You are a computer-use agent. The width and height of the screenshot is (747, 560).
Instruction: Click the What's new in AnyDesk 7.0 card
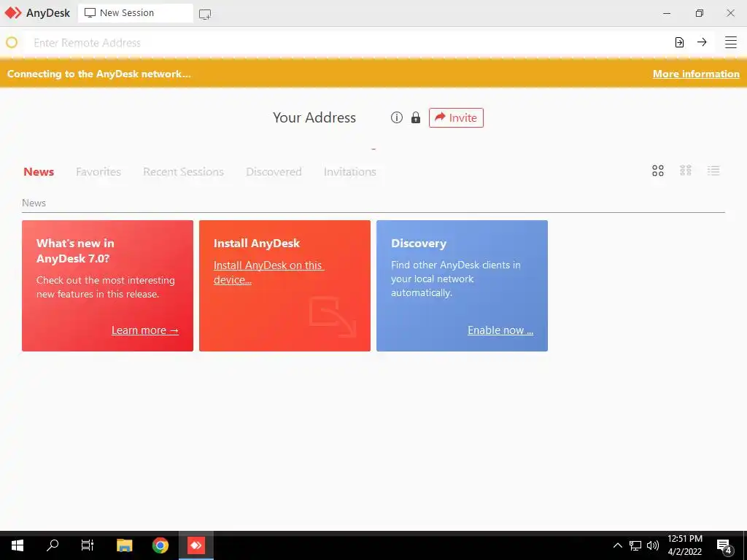pos(108,286)
